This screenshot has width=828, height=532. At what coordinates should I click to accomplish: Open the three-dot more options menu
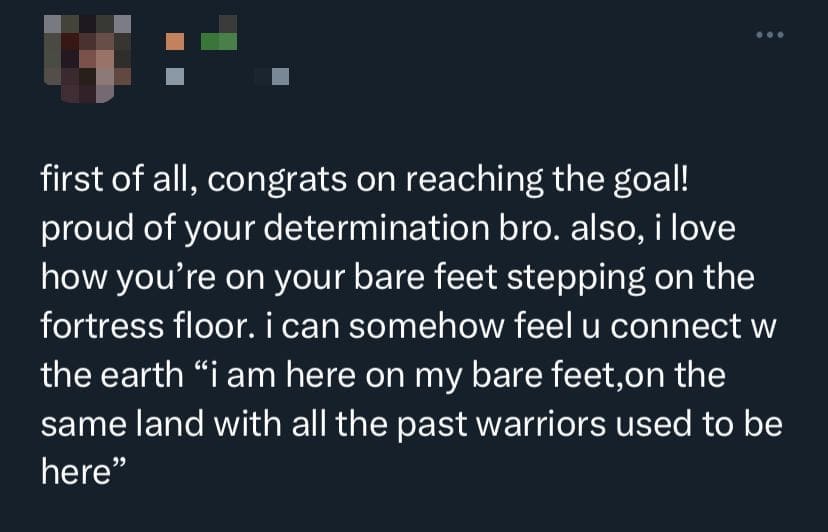click(769, 35)
